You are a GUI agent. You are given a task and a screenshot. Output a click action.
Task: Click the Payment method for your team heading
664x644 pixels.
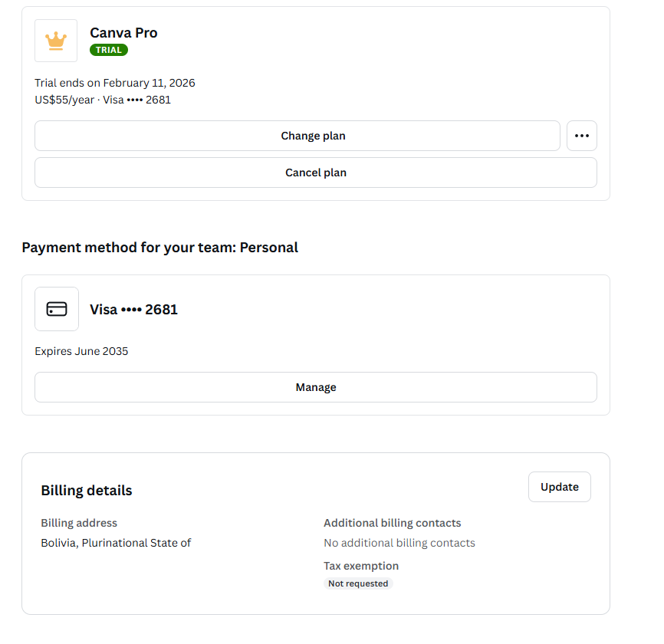point(159,248)
